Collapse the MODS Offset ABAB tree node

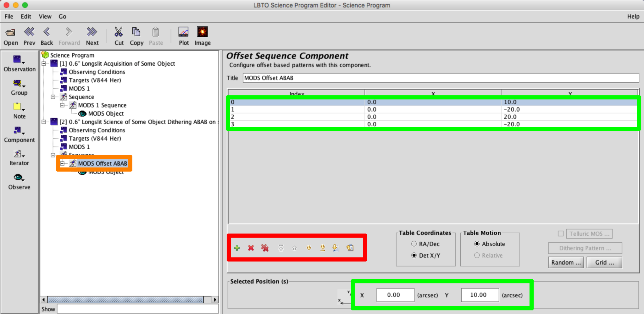62,163
